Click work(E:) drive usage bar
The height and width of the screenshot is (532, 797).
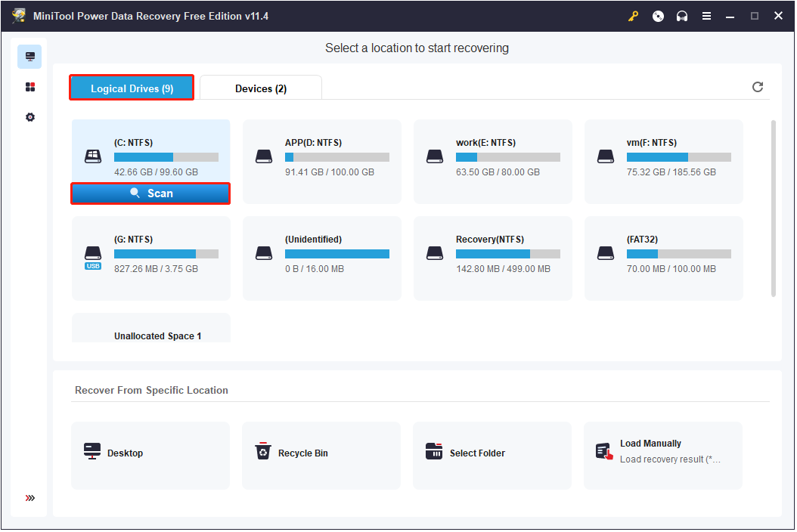tap(508, 157)
